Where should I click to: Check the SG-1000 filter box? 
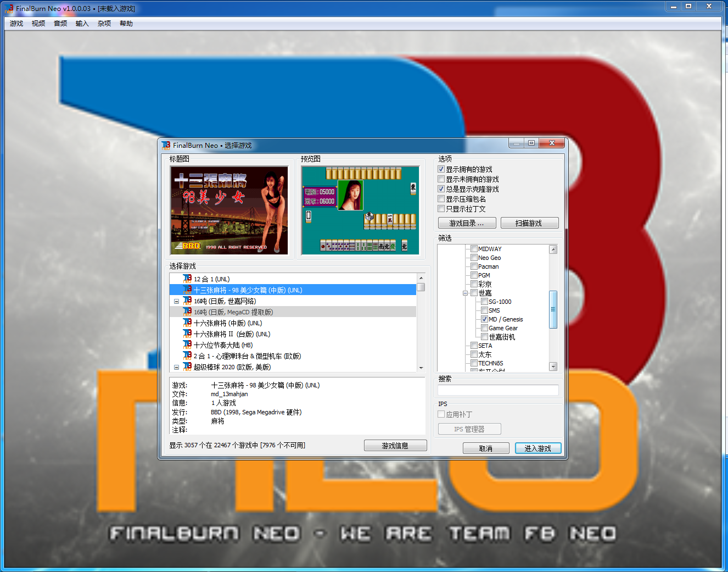pyautogui.click(x=484, y=302)
